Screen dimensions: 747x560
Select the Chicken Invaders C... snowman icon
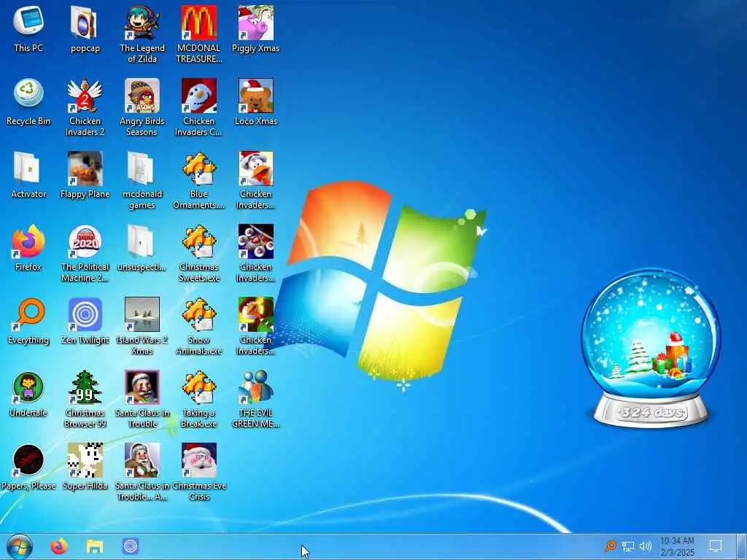[x=199, y=107]
